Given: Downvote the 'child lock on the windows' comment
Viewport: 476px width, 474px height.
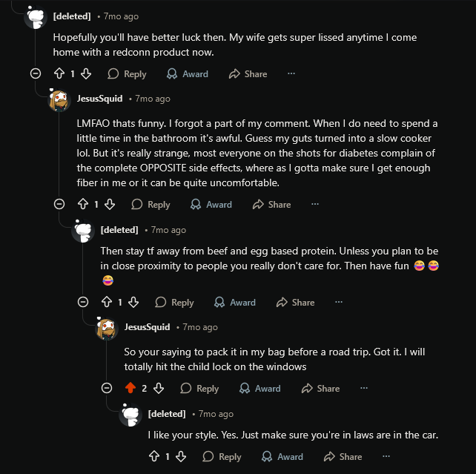Looking at the screenshot, I should pos(158,388).
